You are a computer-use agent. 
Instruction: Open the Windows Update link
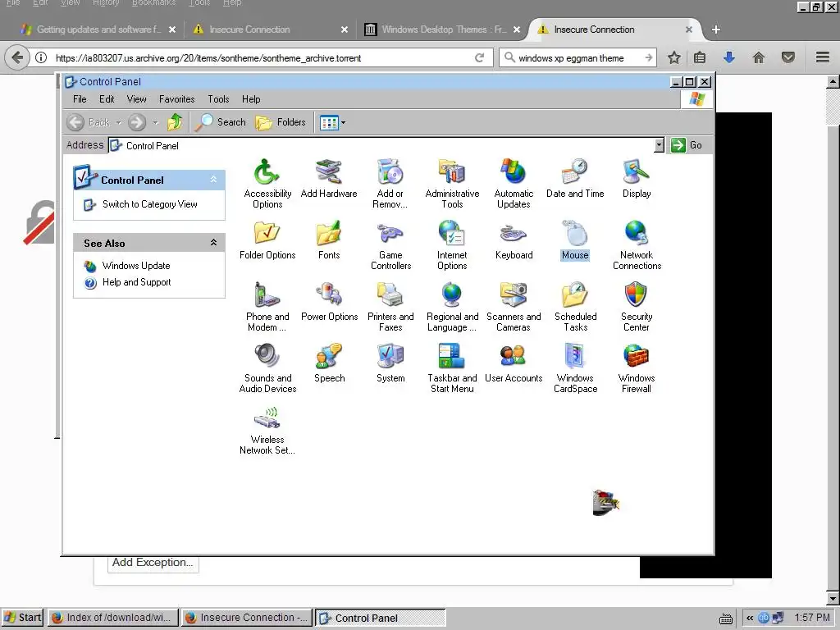coord(136,266)
